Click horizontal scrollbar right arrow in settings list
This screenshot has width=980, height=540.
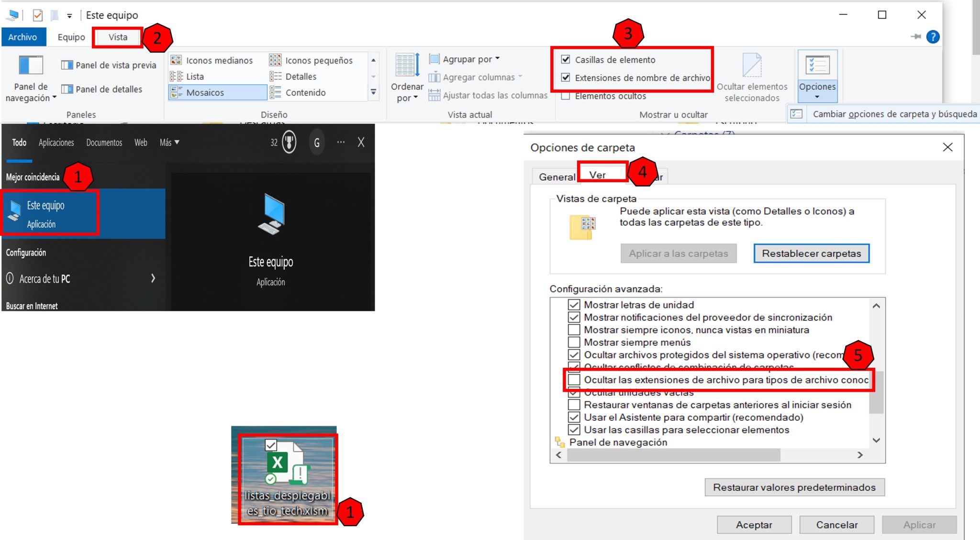click(860, 455)
